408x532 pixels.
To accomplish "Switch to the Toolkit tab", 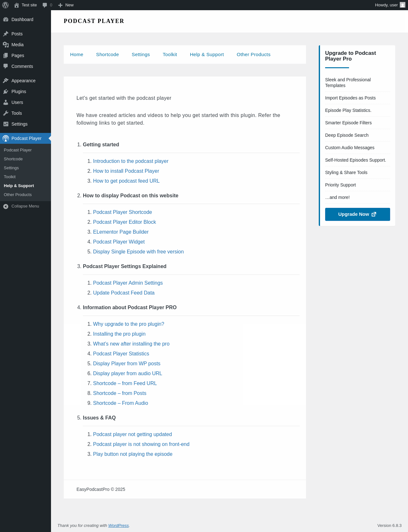I will (170, 55).
